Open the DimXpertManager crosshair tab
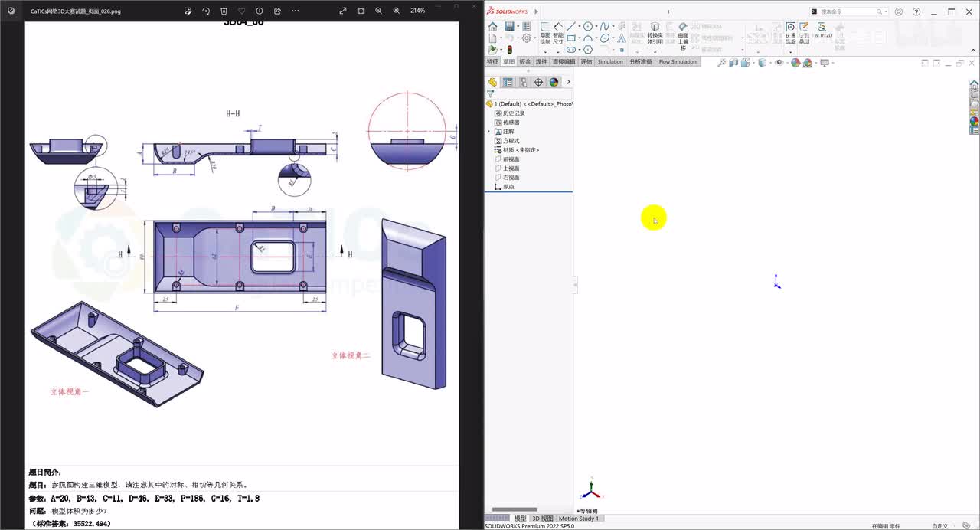 point(538,82)
